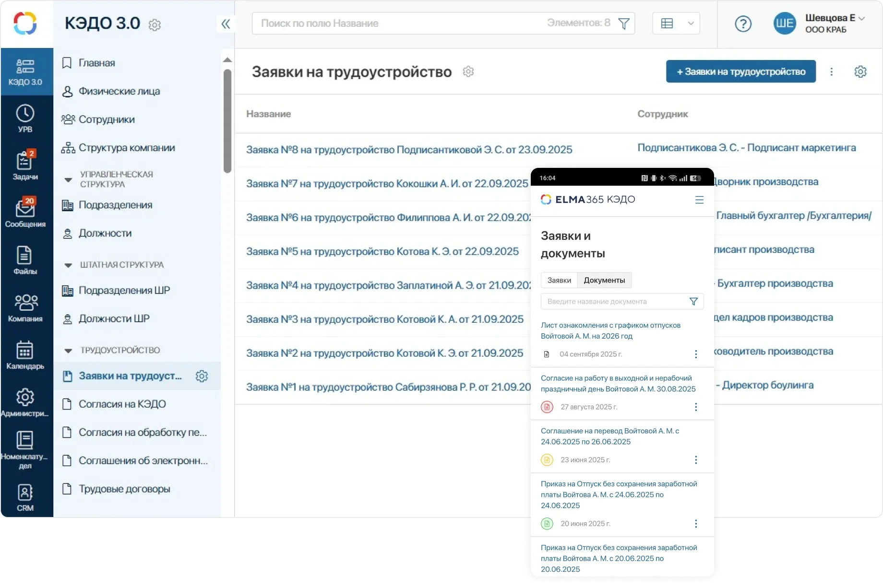Viewport: 883px width, 588px height.
Task: Open Заявка №8 for Подписантикова Э. С.
Action: pyautogui.click(x=409, y=150)
